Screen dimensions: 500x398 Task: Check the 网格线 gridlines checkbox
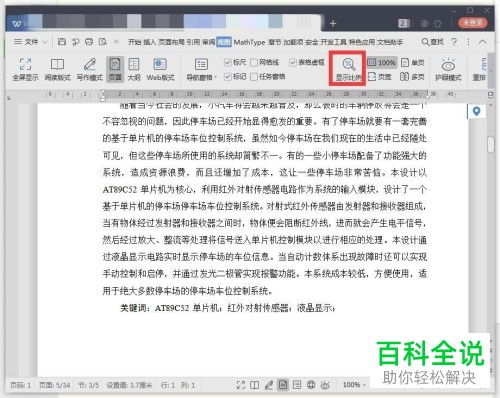pos(254,62)
